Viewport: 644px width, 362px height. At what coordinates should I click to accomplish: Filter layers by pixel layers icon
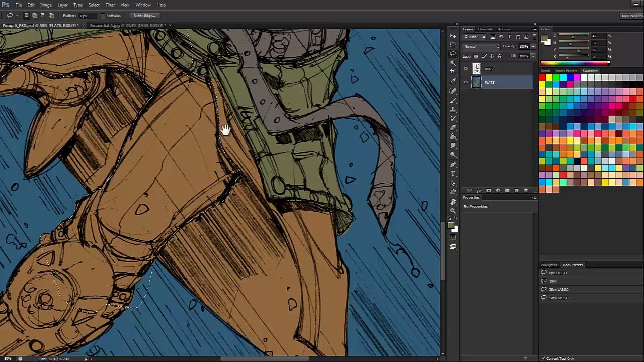pyautogui.click(x=493, y=37)
